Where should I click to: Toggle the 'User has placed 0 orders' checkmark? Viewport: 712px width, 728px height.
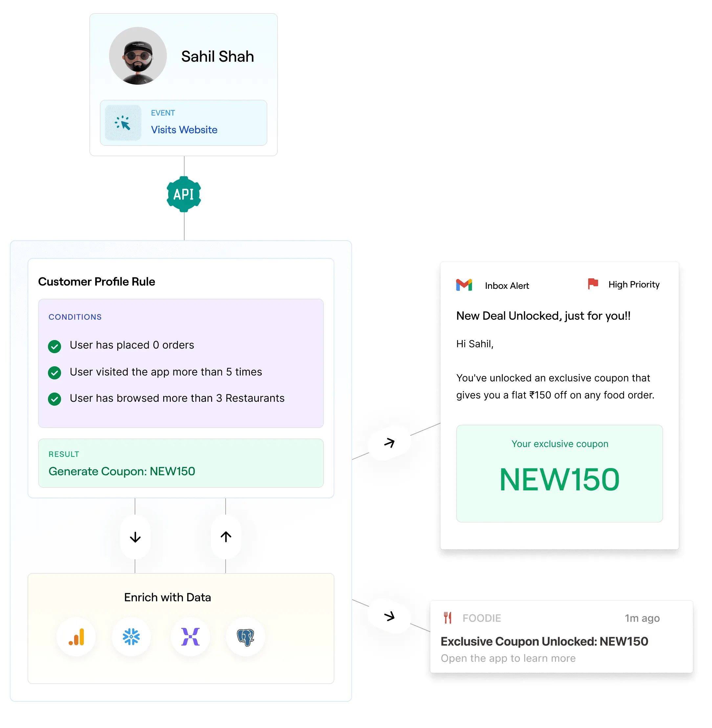click(55, 346)
